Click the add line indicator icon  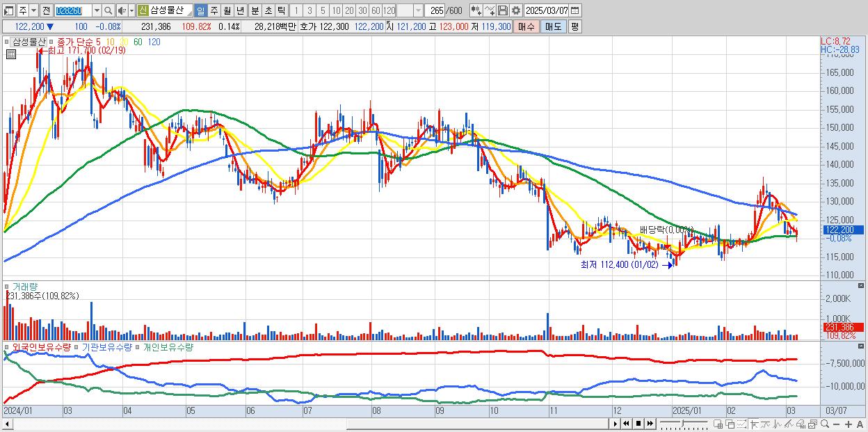(490, 11)
